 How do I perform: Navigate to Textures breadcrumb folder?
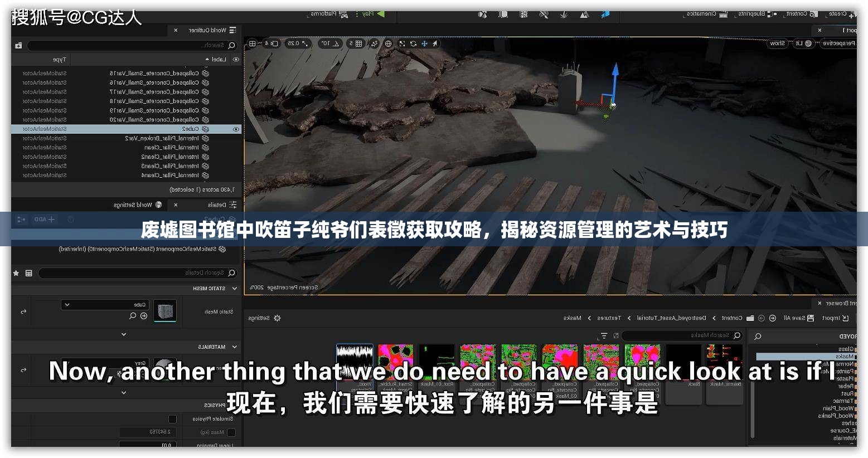tap(609, 318)
